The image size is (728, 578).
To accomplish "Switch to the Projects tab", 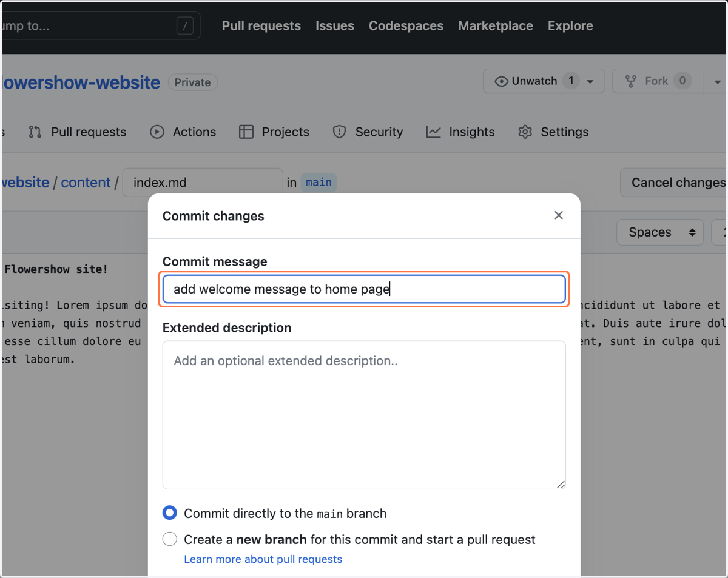I will tap(274, 132).
